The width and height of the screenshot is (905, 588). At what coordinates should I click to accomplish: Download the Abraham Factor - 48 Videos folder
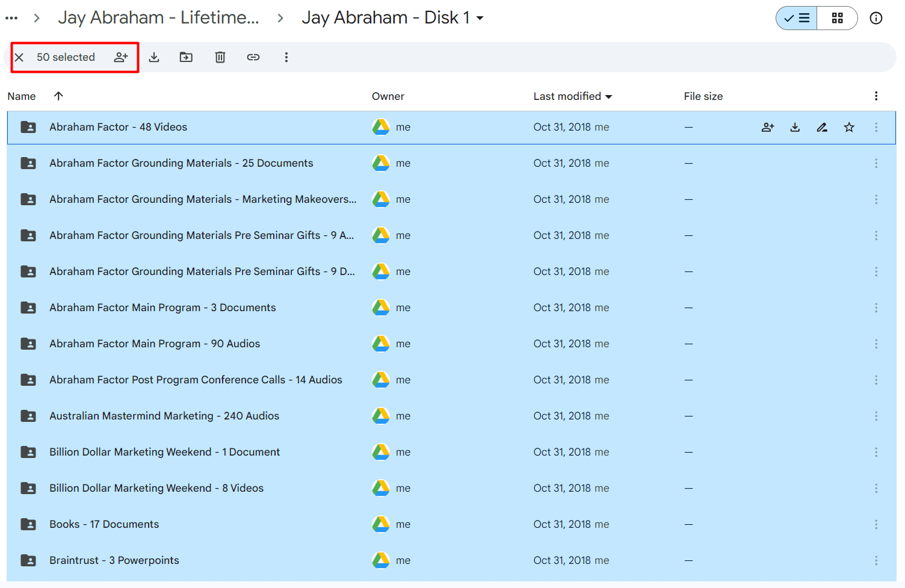click(x=795, y=127)
